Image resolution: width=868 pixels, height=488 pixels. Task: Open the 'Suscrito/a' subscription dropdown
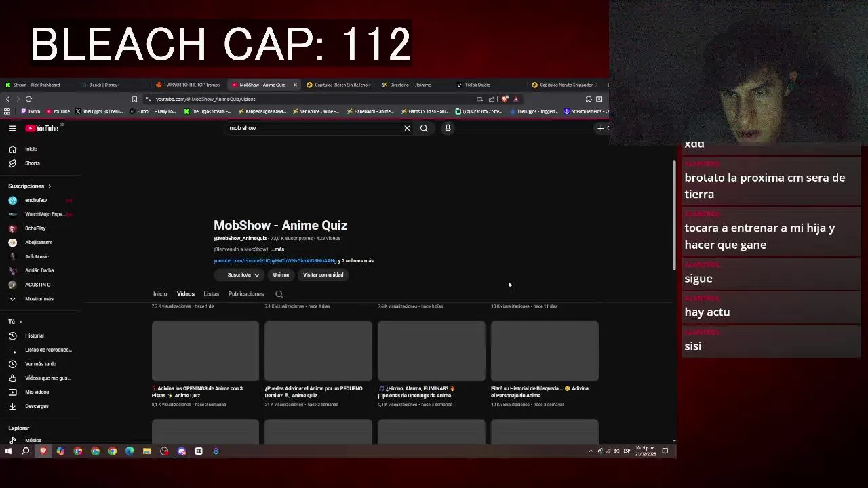239,275
